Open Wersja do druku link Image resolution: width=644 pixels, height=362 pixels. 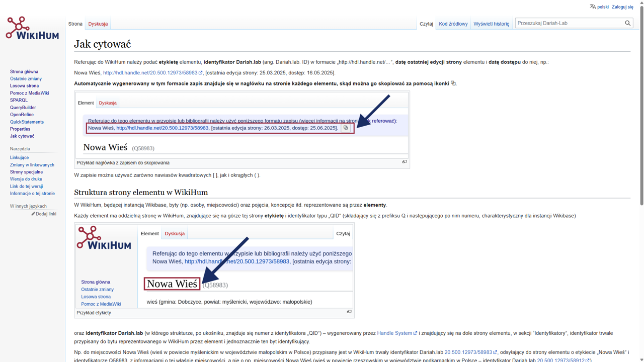click(26, 179)
